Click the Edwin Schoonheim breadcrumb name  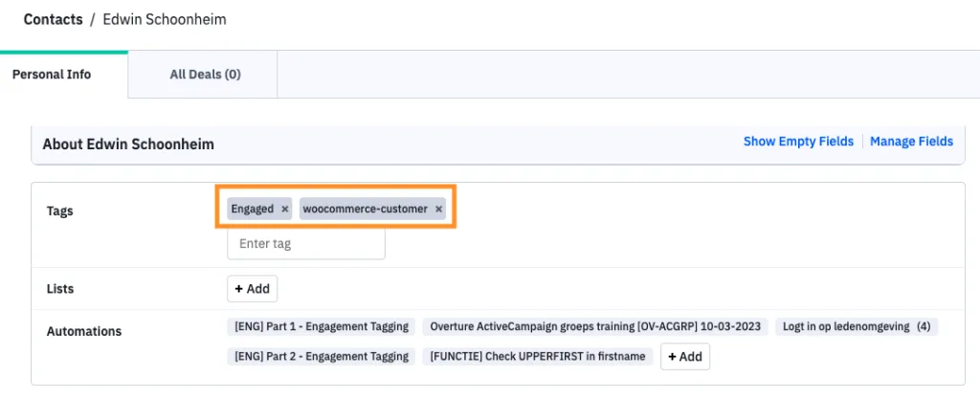point(165,19)
